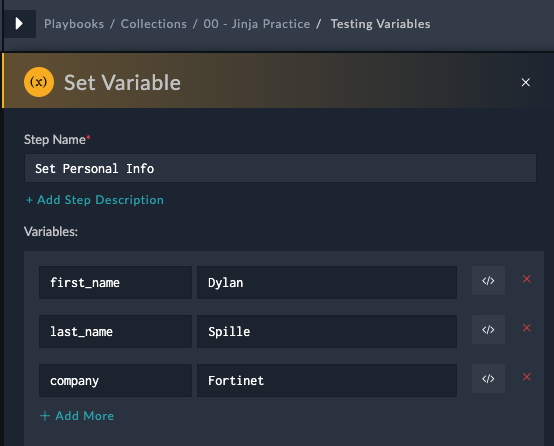Focus the Step Name input field

tap(280, 168)
